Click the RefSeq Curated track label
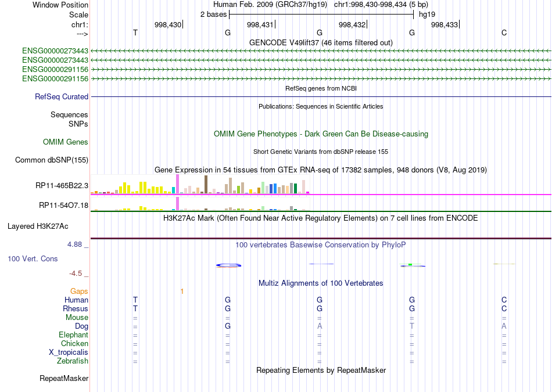The height and width of the screenshot is (392, 552). pyautogui.click(x=61, y=97)
